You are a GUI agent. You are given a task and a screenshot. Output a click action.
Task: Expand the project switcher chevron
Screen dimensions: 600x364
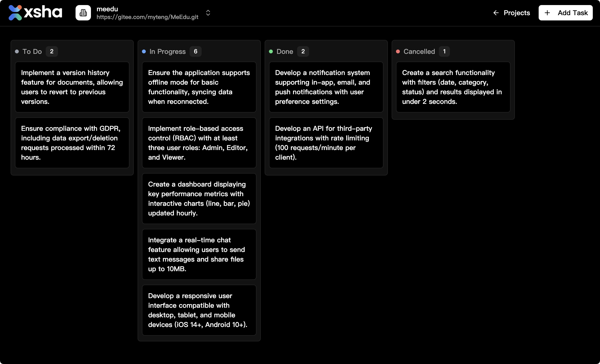(208, 13)
